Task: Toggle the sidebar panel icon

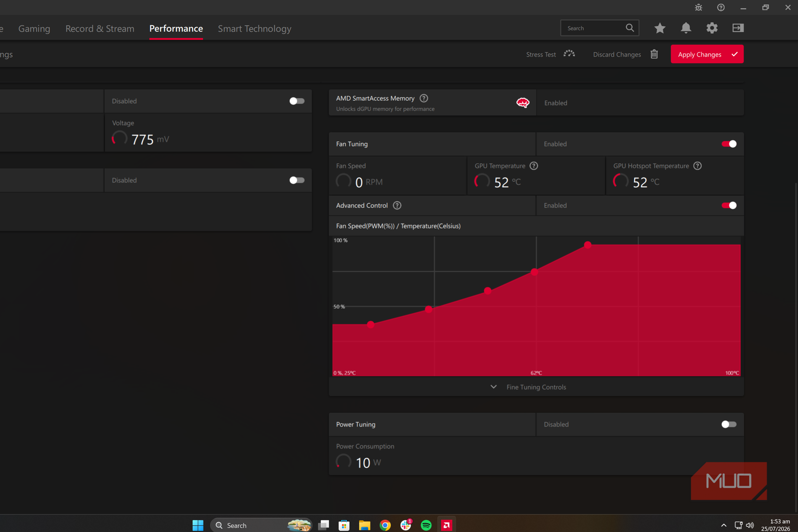Action: [738, 28]
